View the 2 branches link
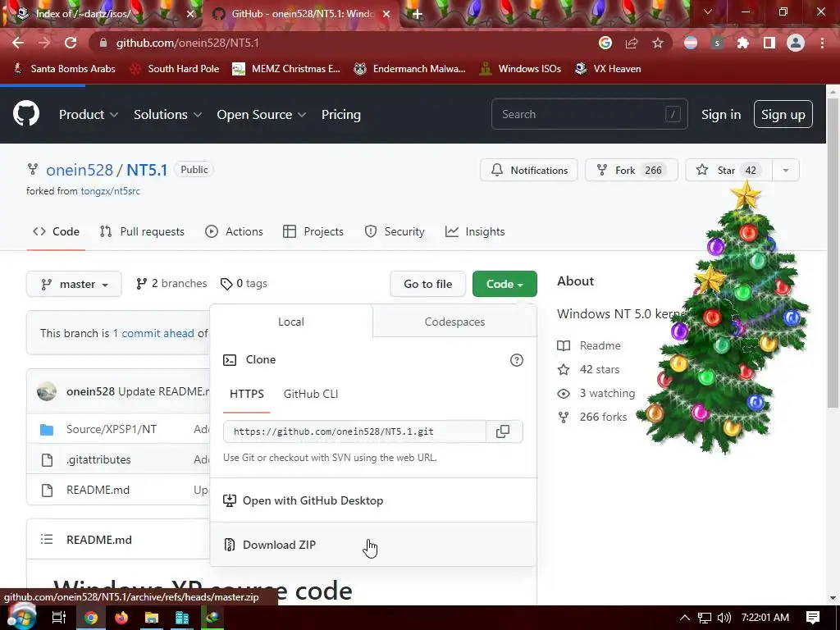840x630 pixels. [x=172, y=283]
